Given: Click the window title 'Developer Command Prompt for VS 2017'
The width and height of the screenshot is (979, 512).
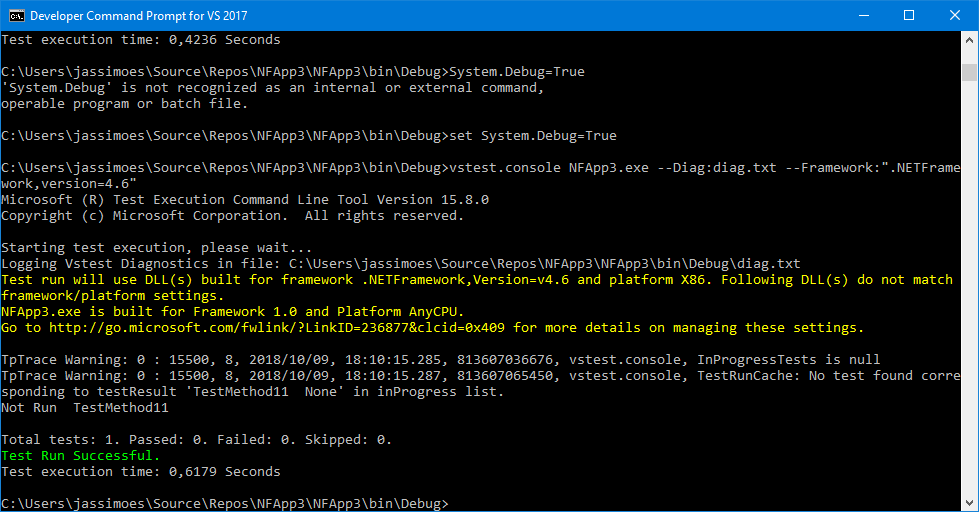Looking at the screenshot, I should click(139, 16).
